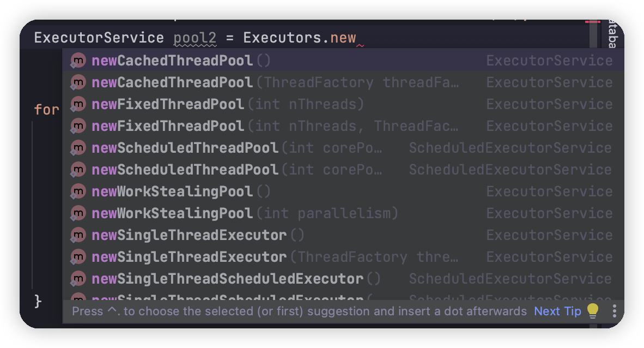This screenshot has width=644, height=348.
Task: Click method icon beside newWorkStealingPool()
Action: click(x=77, y=191)
